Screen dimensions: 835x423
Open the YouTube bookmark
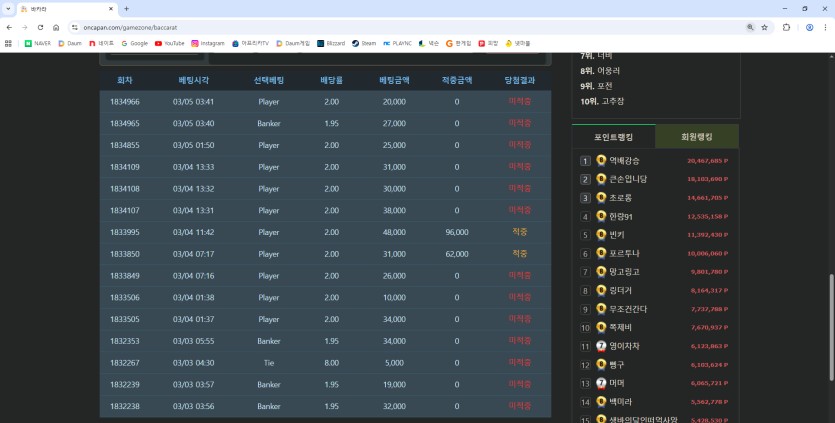point(169,43)
